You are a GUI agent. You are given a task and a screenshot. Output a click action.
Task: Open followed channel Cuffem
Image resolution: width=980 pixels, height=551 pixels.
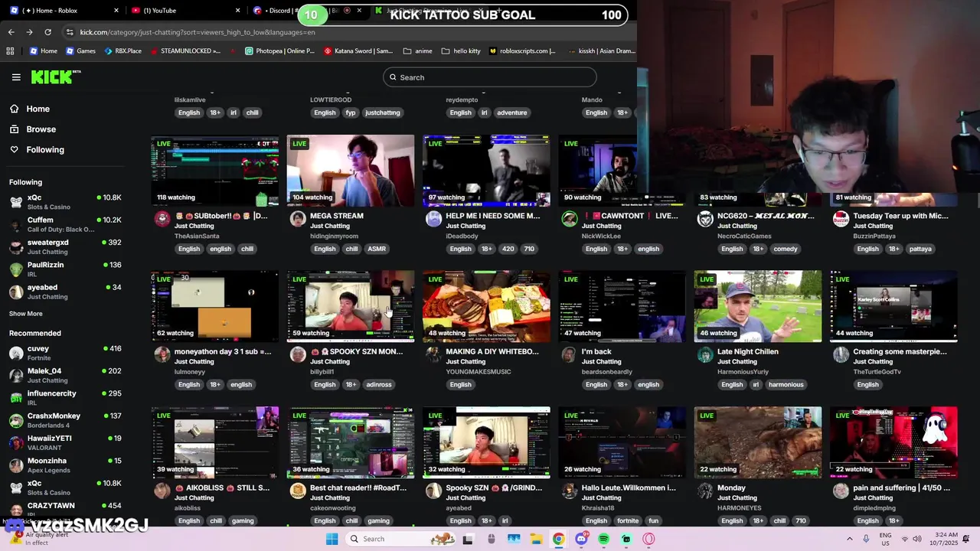[65, 224]
